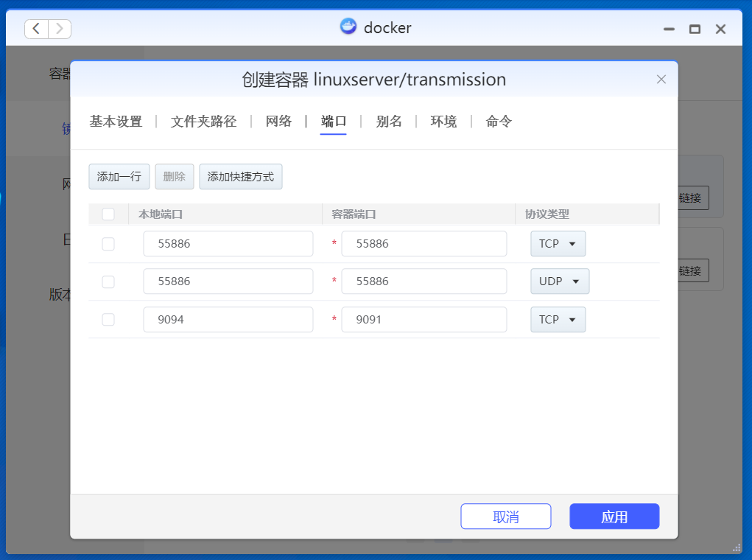Viewport: 752px width, 560px height.
Task: Click the 添加一行 button
Action: (x=119, y=177)
